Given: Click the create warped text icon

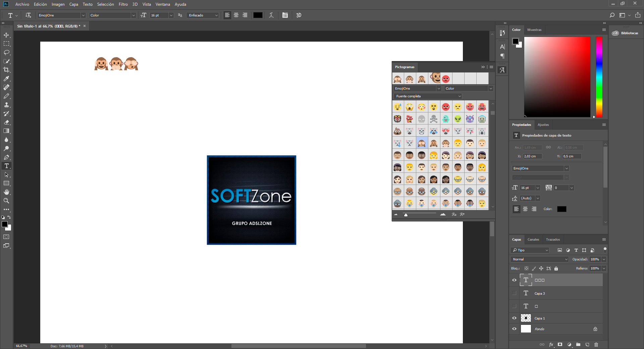Looking at the screenshot, I should click(x=271, y=15).
